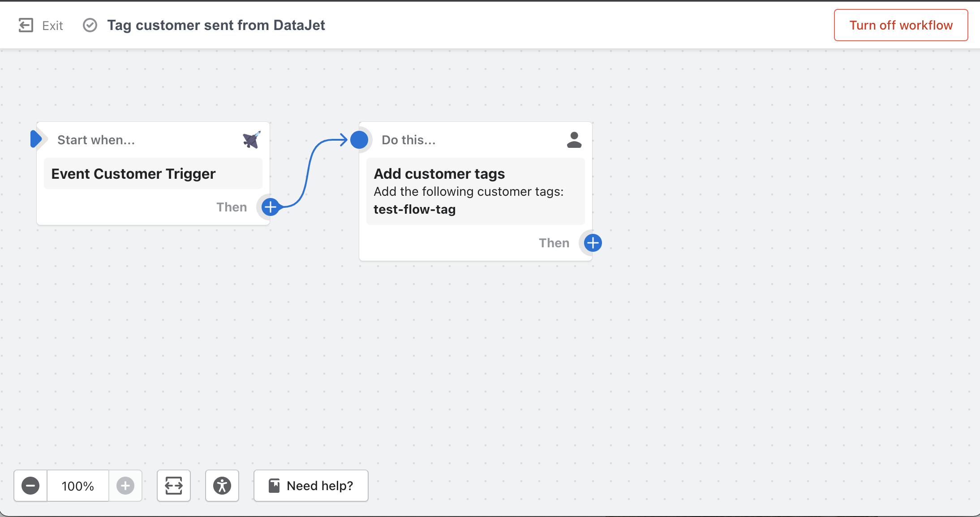Click the DataJet jet icon on trigger
The image size is (980, 517).
251,140
